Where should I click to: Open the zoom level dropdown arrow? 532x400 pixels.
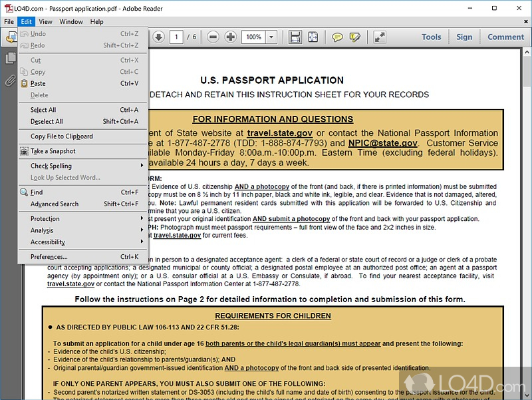[x=271, y=37]
